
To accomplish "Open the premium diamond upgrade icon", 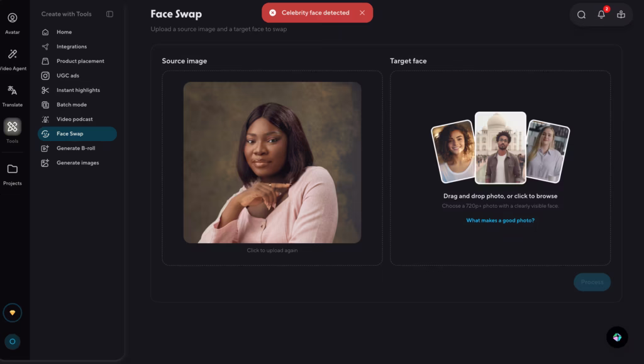I will (12, 312).
